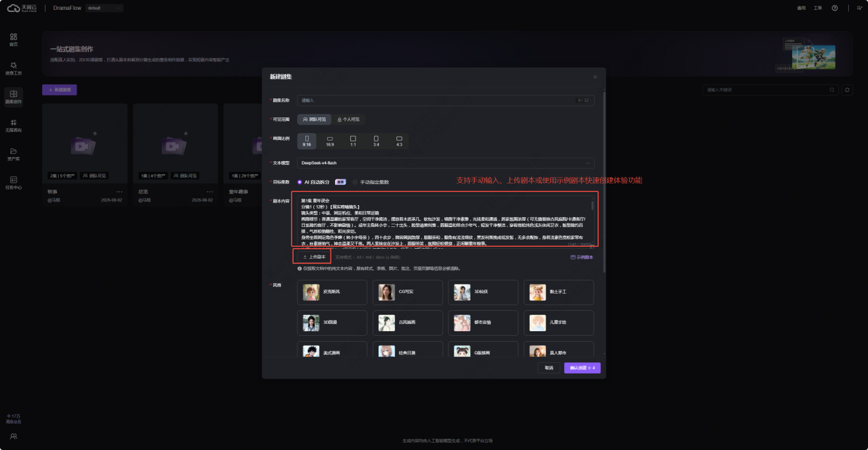Open 任务中心 in the sidebar

(13, 182)
